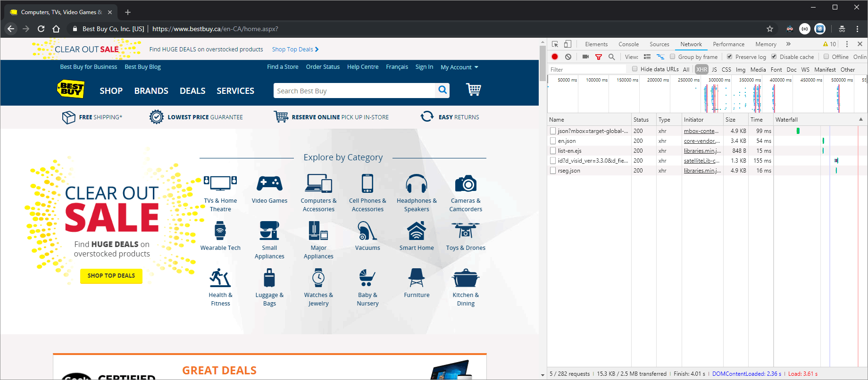Screen dimensions: 868x380
Task: Open the BRANDS navigation menu
Action: click(x=151, y=91)
